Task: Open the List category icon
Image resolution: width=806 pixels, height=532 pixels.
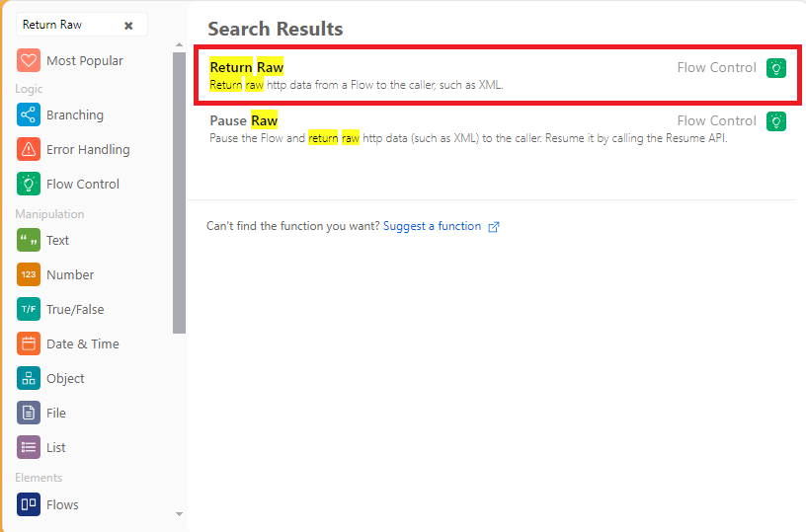Action: point(29,447)
